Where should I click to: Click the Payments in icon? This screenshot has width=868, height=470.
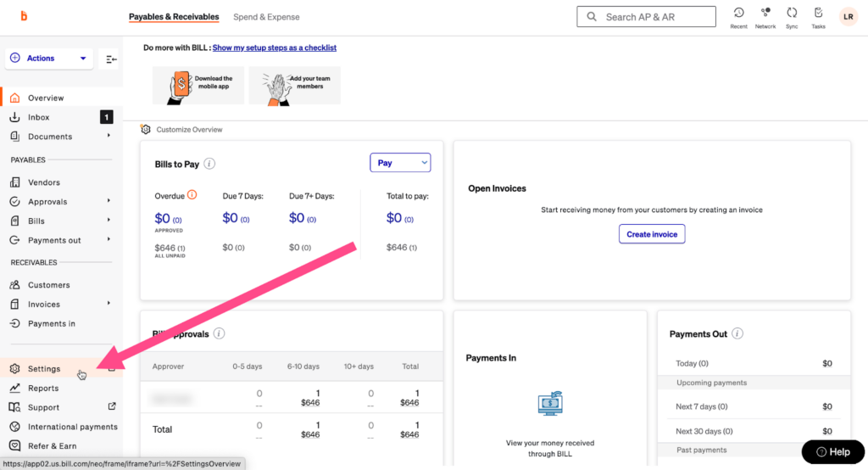[x=15, y=323]
